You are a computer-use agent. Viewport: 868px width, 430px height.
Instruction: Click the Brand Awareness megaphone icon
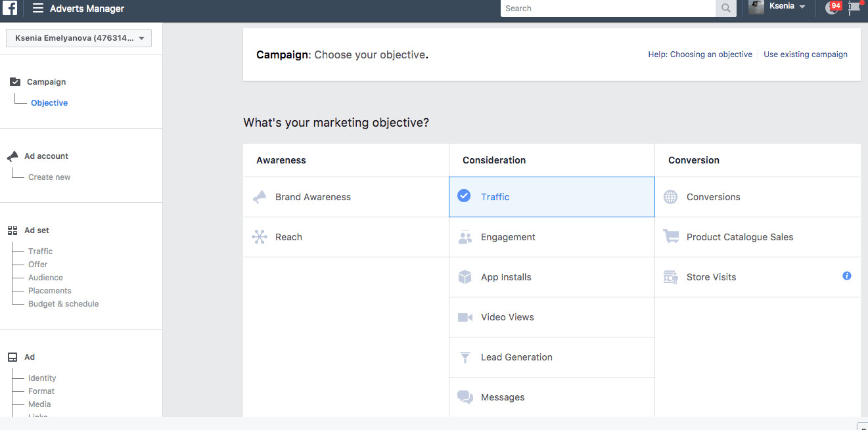[259, 196]
